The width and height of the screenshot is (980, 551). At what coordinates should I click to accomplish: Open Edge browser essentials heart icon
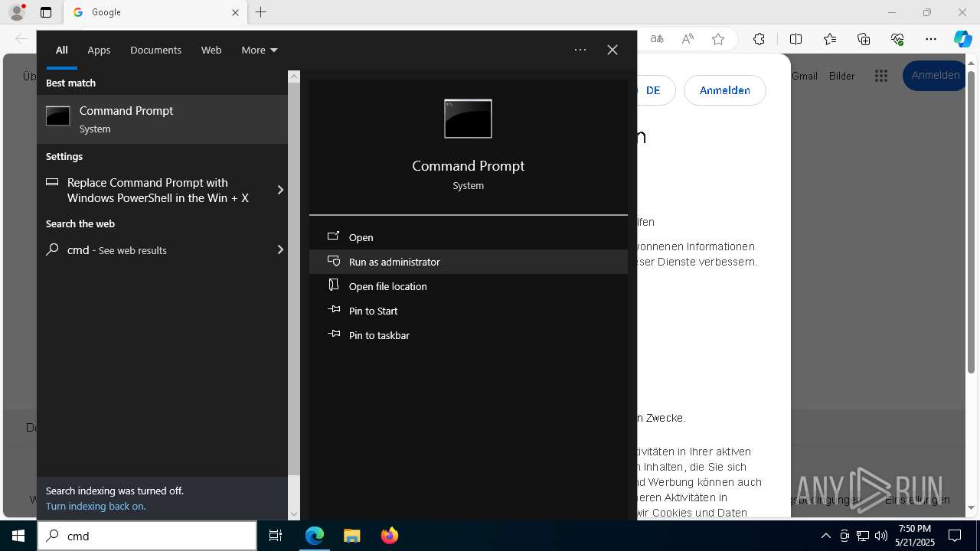click(x=897, y=39)
